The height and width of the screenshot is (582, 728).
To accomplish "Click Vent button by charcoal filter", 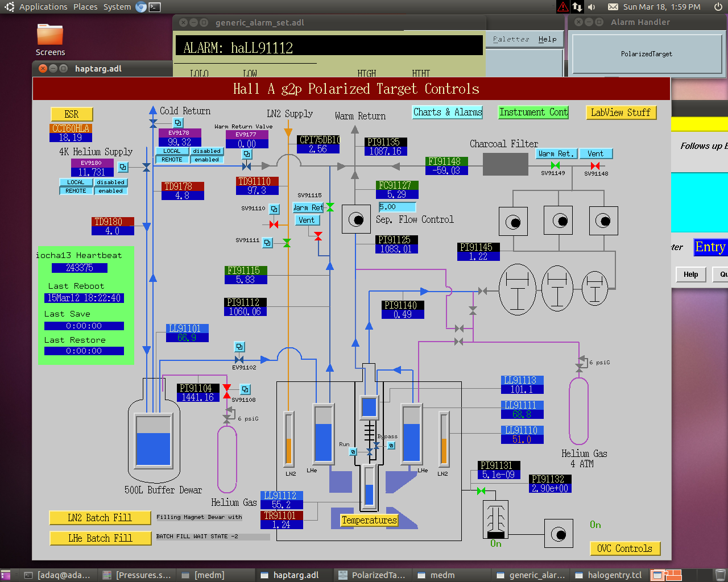I will tap(595, 153).
